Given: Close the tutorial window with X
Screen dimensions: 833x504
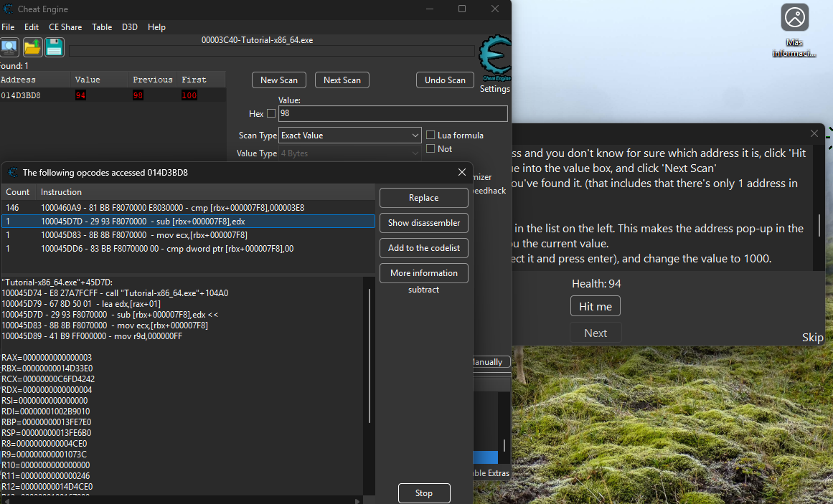Looking at the screenshot, I should pos(814,133).
